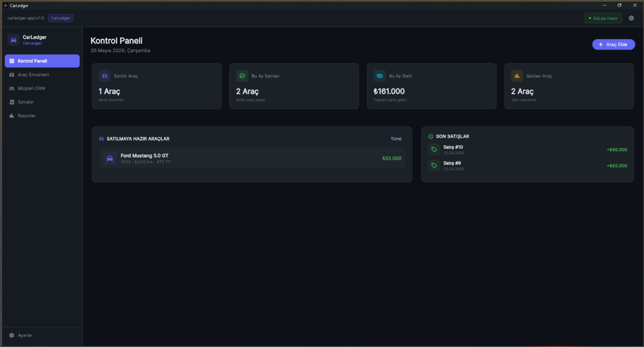Click the 'Aylık satış adedi' caption

[251, 100]
